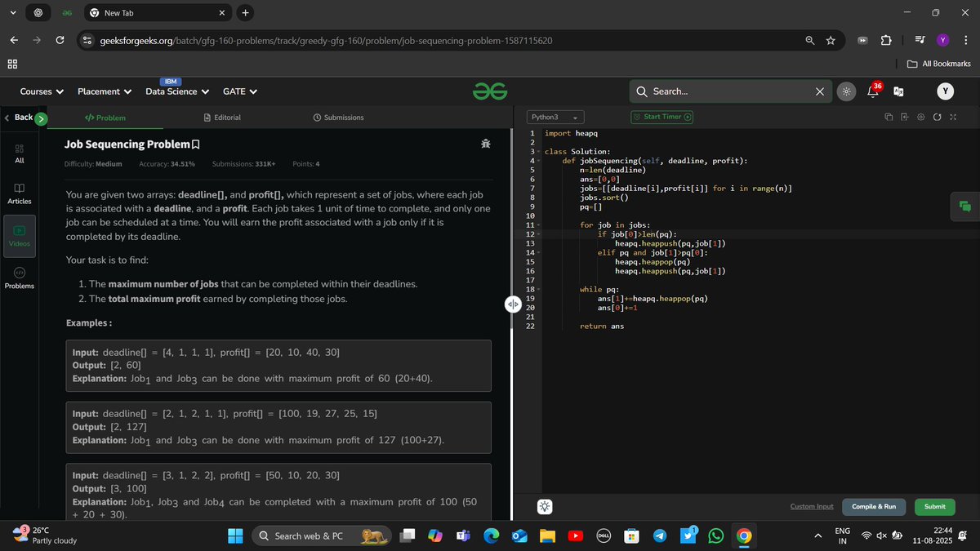
Task: Submit the solution
Action: click(934, 506)
